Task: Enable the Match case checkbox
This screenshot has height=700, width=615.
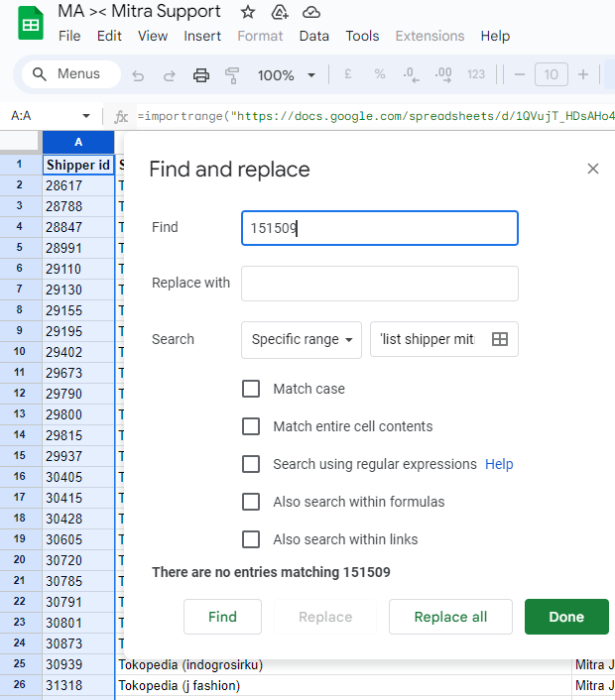Action: [x=251, y=389]
